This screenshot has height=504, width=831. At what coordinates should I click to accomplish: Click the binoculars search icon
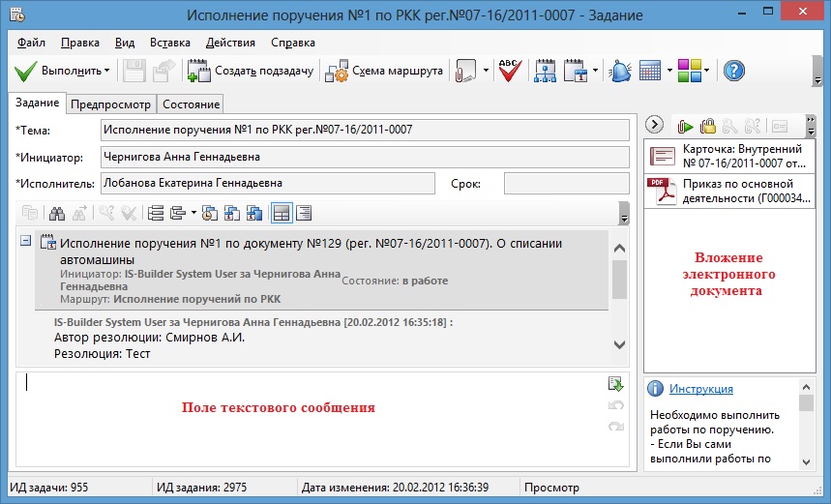[58, 213]
